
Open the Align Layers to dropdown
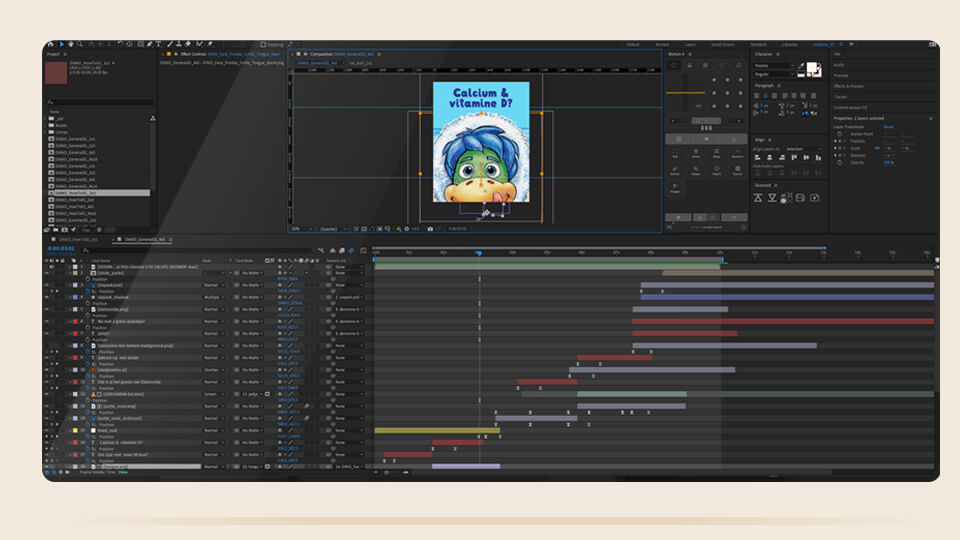tap(803, 149)
